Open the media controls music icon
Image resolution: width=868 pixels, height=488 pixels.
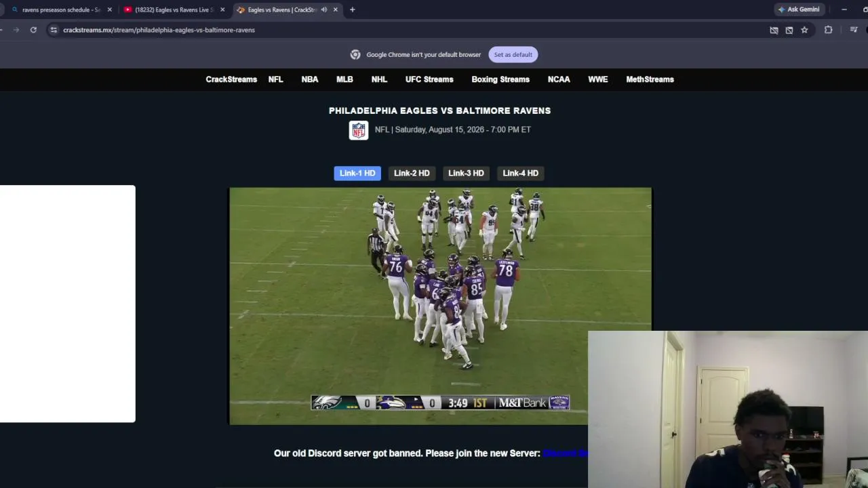click(854, 30)
